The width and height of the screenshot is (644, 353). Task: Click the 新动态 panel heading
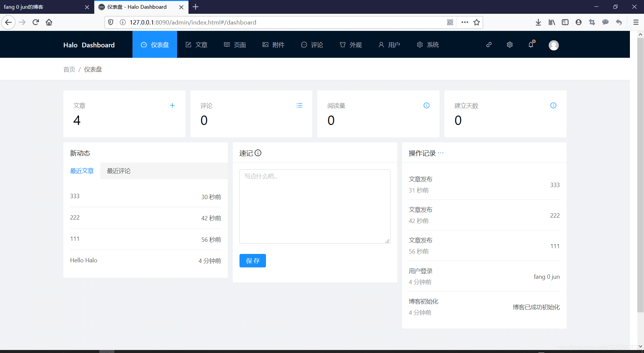tap(80, 153)
